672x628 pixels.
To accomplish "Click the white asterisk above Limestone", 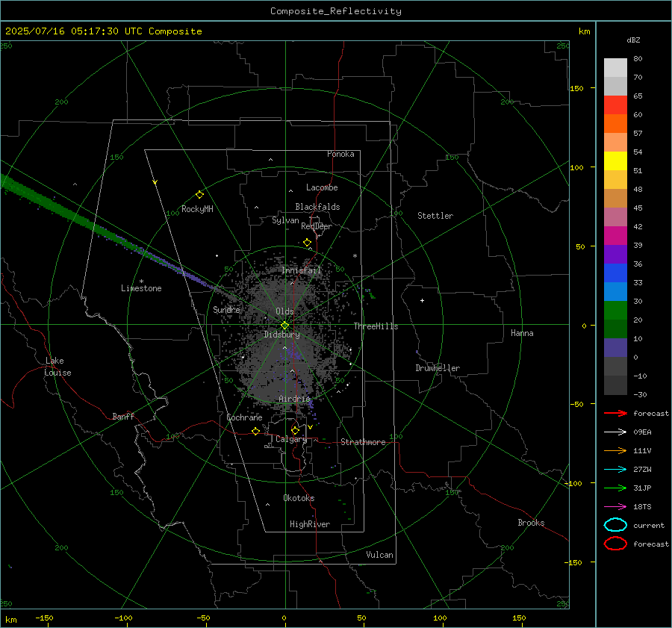I will pyautogui.click(x=141, y=282).
